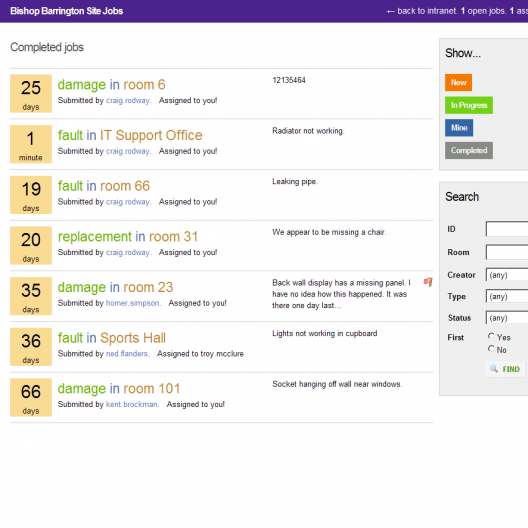
Task: Click 'Leaking pipe.' description
Action: pos(295,182)
